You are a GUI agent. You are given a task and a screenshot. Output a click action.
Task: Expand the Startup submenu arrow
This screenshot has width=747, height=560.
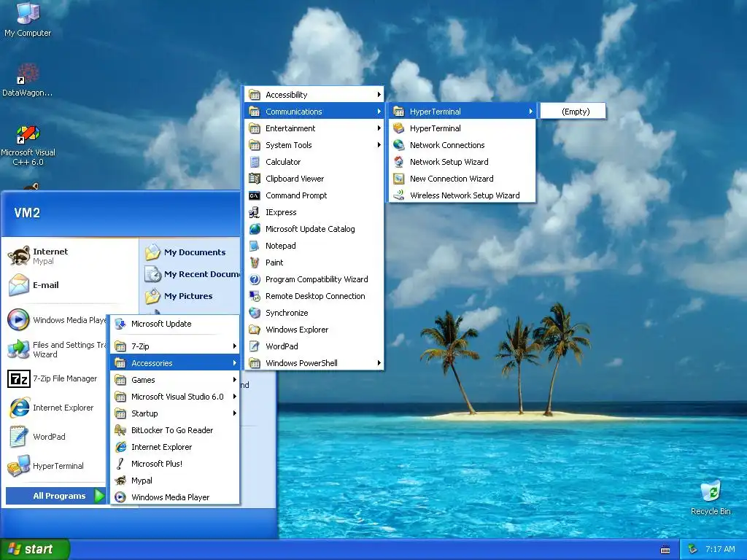coord(234,413)
